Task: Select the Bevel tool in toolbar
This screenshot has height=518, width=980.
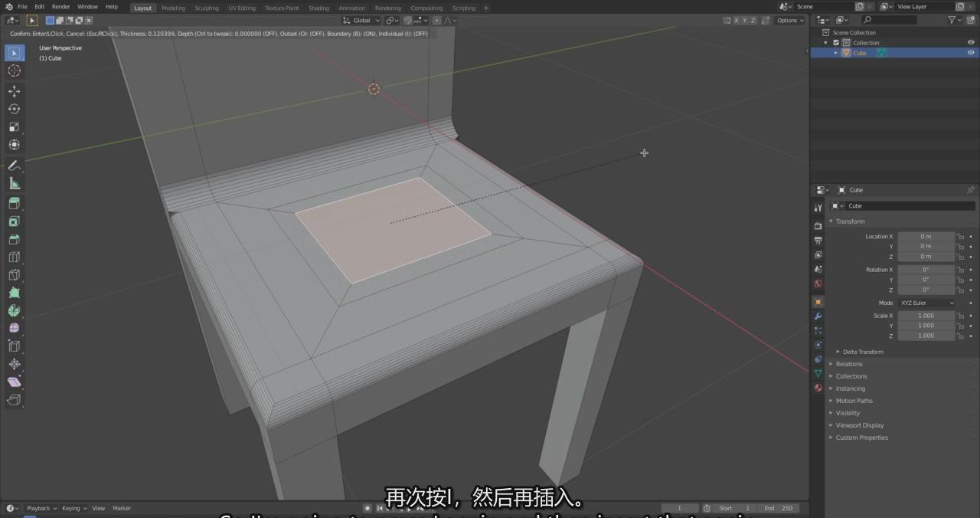Action: [x=14, y=239]
